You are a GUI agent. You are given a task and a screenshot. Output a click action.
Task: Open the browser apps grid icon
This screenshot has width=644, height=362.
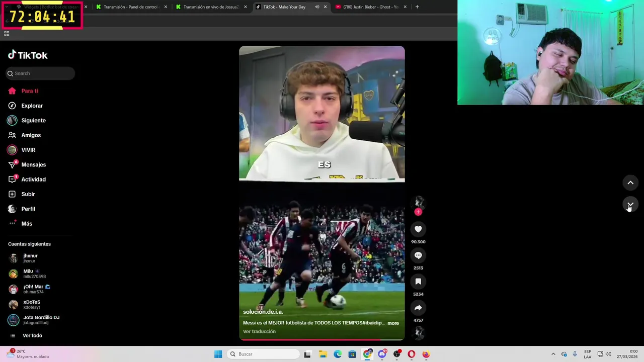7,34
